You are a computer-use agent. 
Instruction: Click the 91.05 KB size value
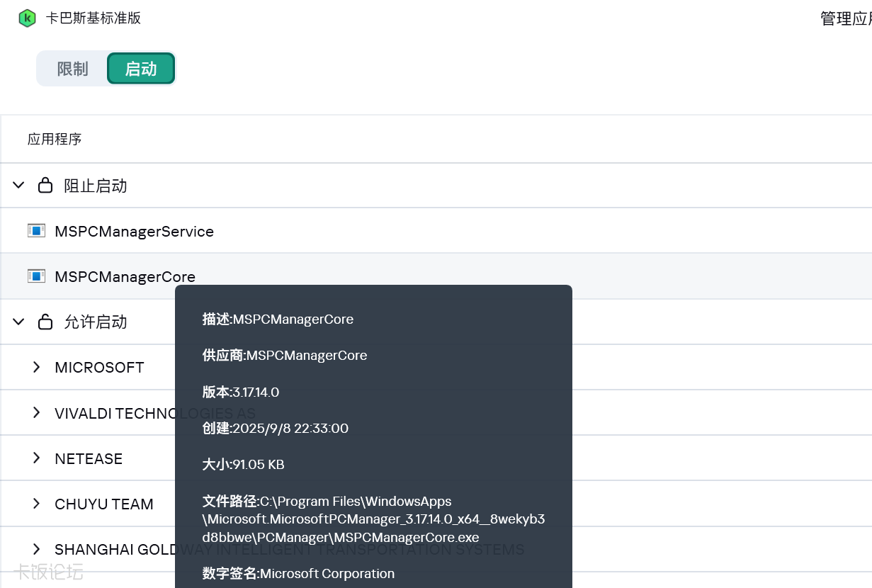259,464
